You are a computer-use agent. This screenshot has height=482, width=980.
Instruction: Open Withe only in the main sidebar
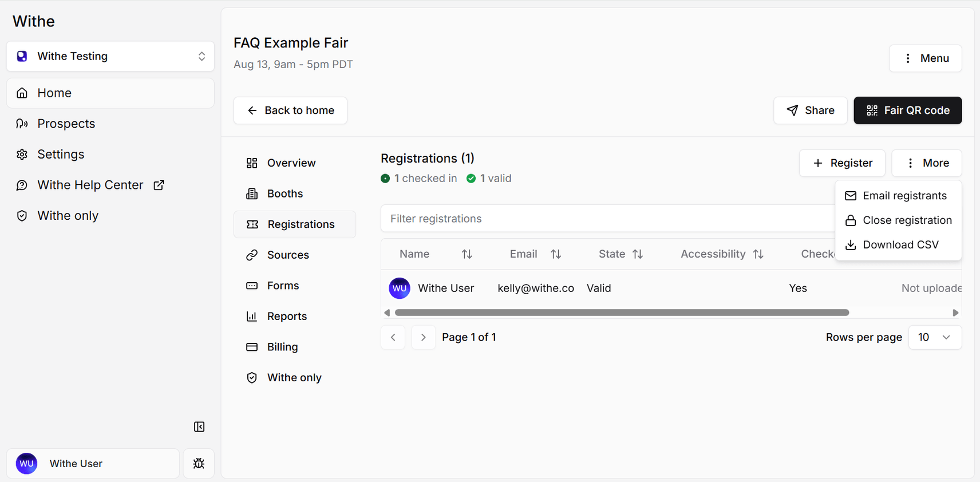tap(110, 216)
